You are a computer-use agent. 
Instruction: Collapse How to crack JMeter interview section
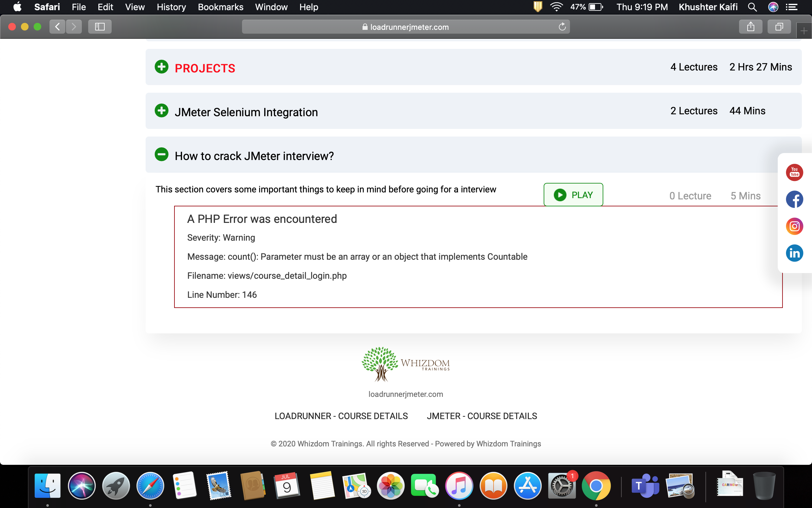pos(161,155)
